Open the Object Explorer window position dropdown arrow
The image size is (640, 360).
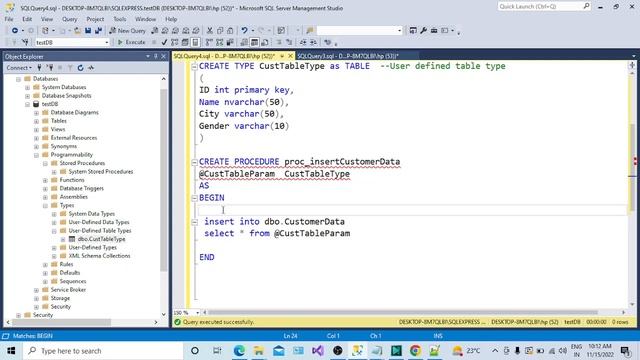[148, 56]
